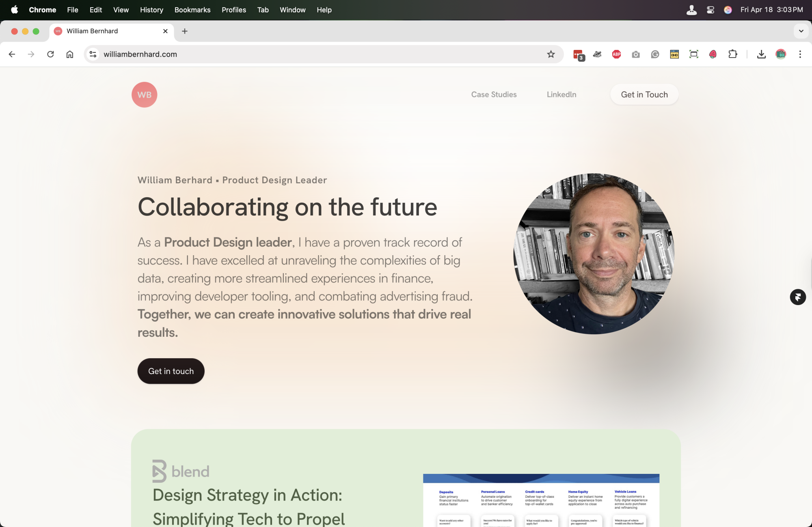Reload the page

(50, 54)
